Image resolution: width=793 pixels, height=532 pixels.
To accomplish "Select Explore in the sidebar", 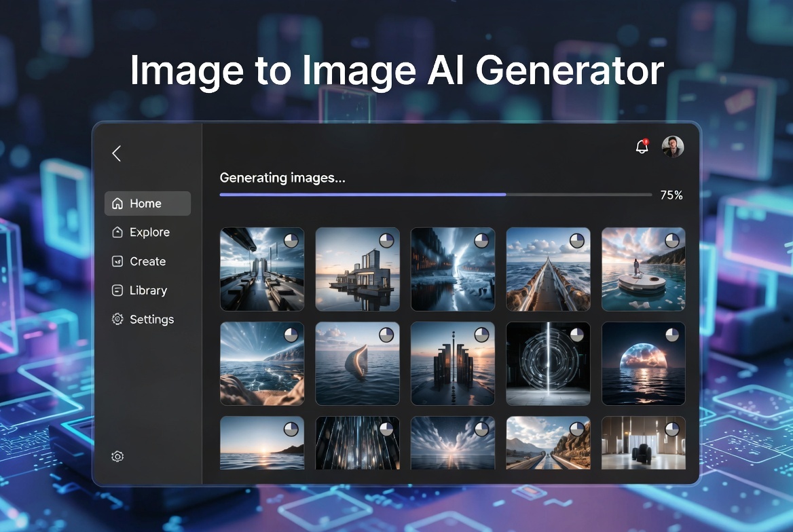I will pos(149,232).
